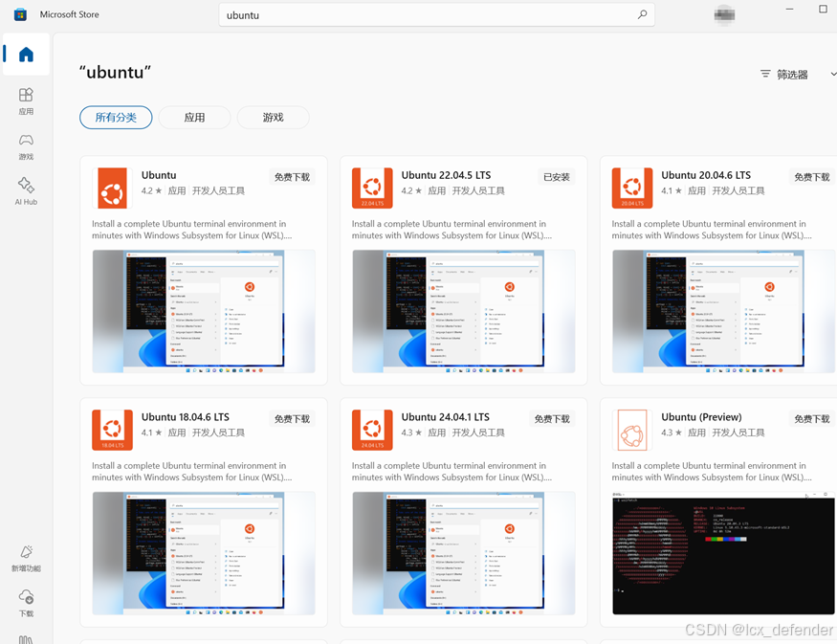
Task: Click the description text of Ubuntu (Preview)
Action: (x=712, y=472)
